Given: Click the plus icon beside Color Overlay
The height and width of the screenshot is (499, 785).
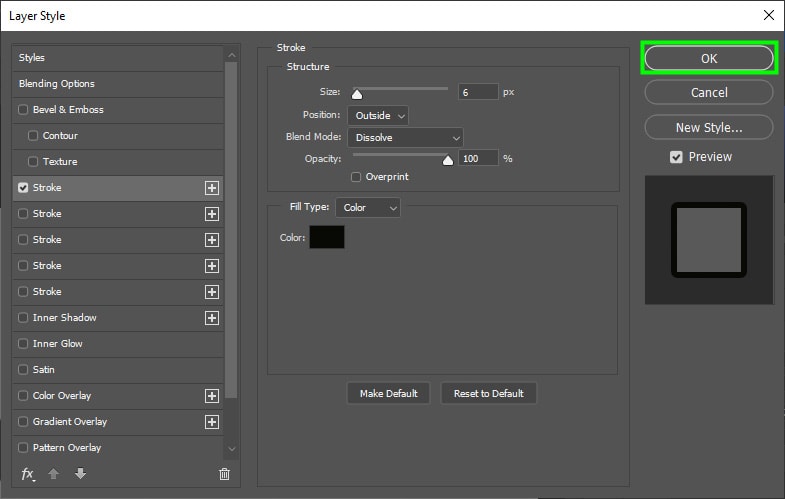Looking at the screenshot, I should click(x=212, y=396).
